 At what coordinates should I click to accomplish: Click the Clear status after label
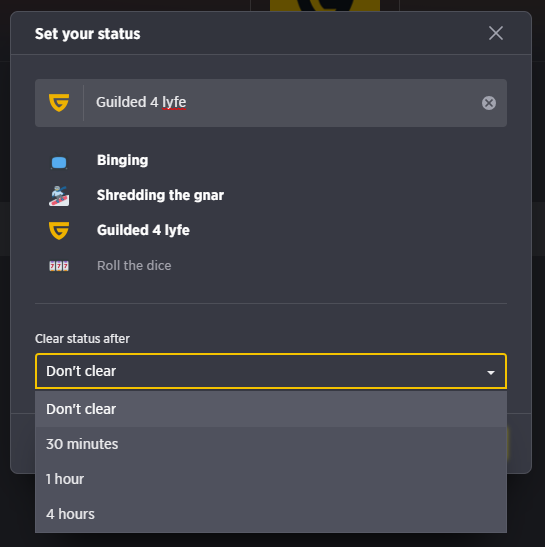(82, 339)
